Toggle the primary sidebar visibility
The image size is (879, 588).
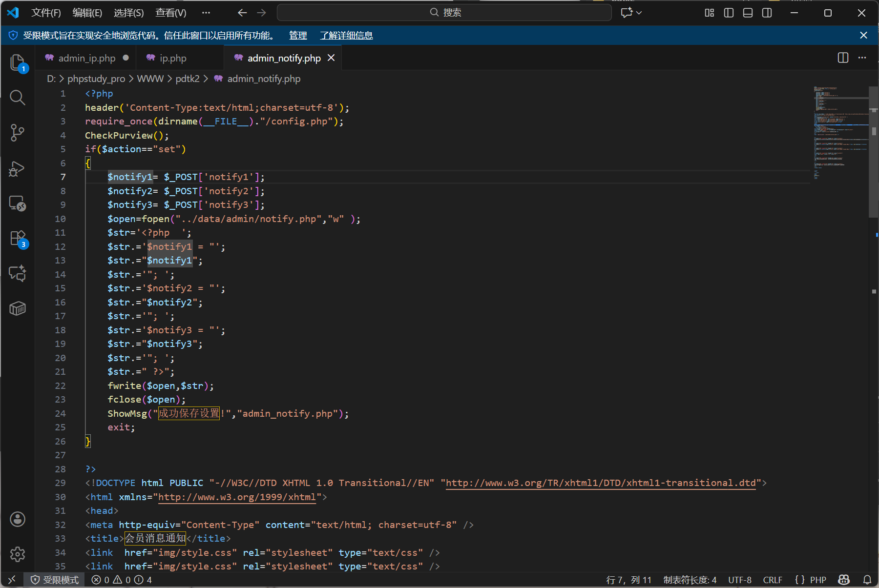[729, 13]
